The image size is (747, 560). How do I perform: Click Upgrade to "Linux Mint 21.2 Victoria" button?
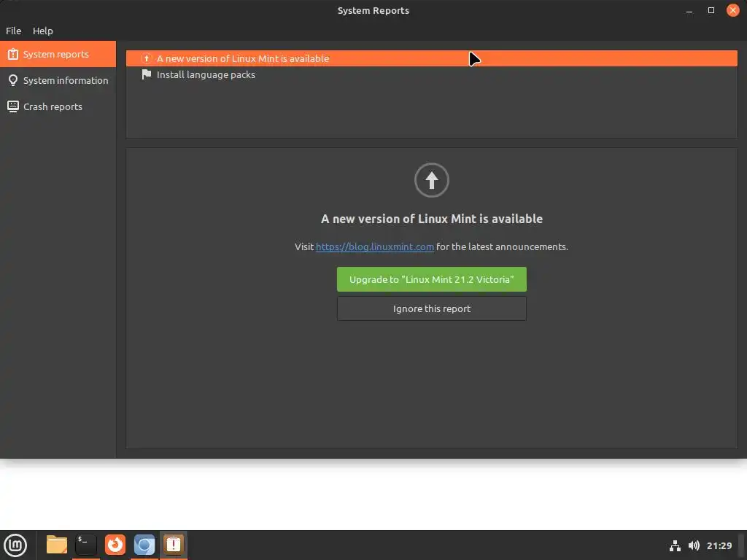coord(432,279)
